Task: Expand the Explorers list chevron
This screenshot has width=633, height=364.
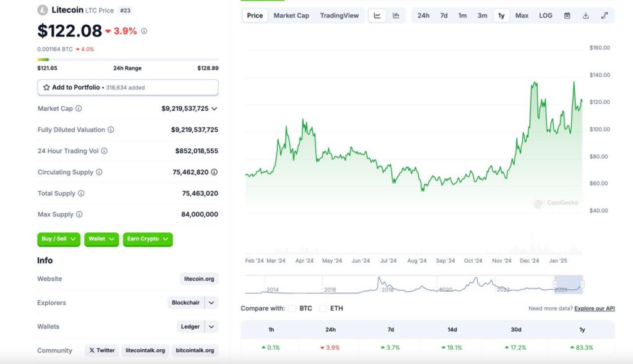Action: [211, 303]
